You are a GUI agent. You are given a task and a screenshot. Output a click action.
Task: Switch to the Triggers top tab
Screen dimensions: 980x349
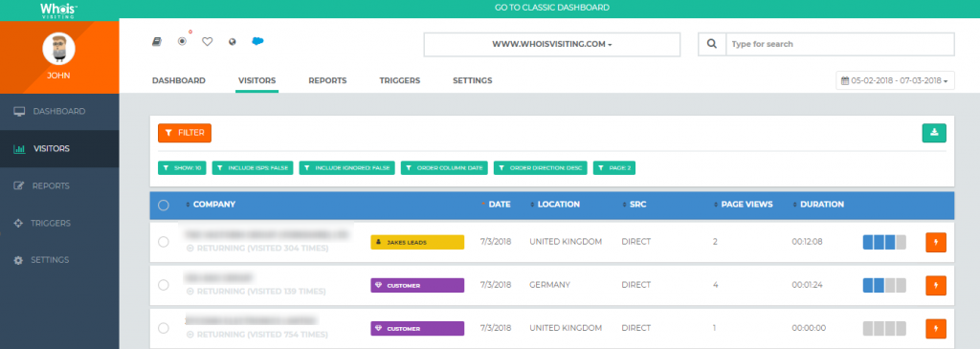399,80
